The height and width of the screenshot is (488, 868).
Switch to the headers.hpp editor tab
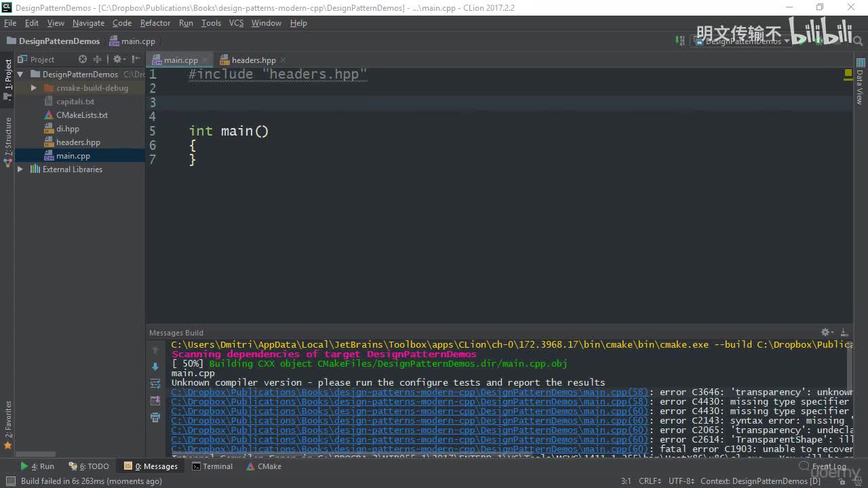(253, 60)
